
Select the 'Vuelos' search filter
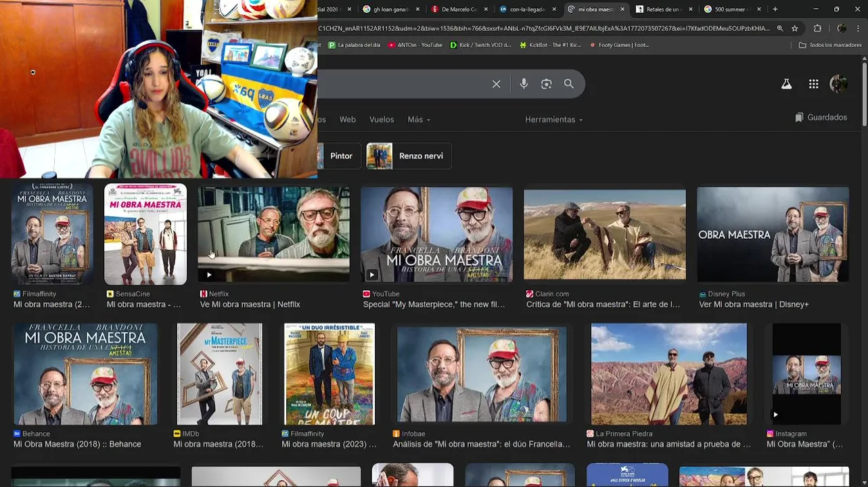382,120
